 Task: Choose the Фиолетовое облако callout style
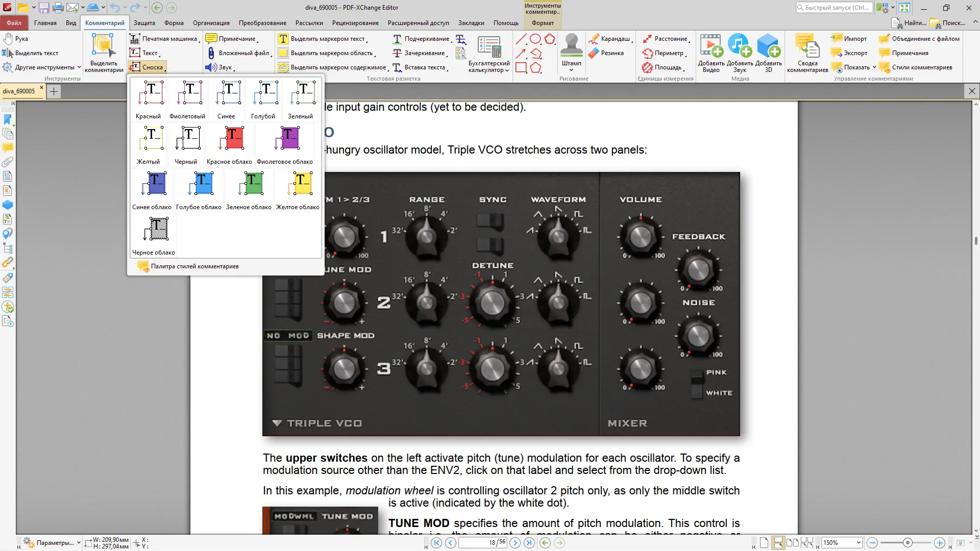[285, 145]
